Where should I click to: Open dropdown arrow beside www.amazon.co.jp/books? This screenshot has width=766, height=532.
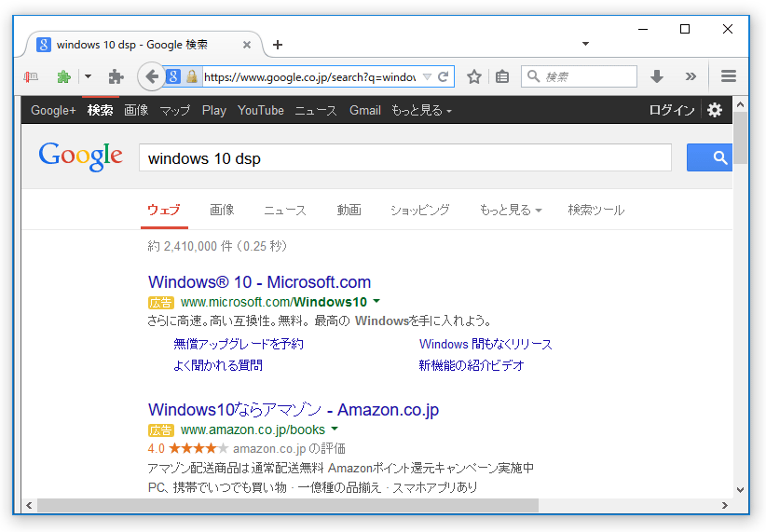pos(335,429)
